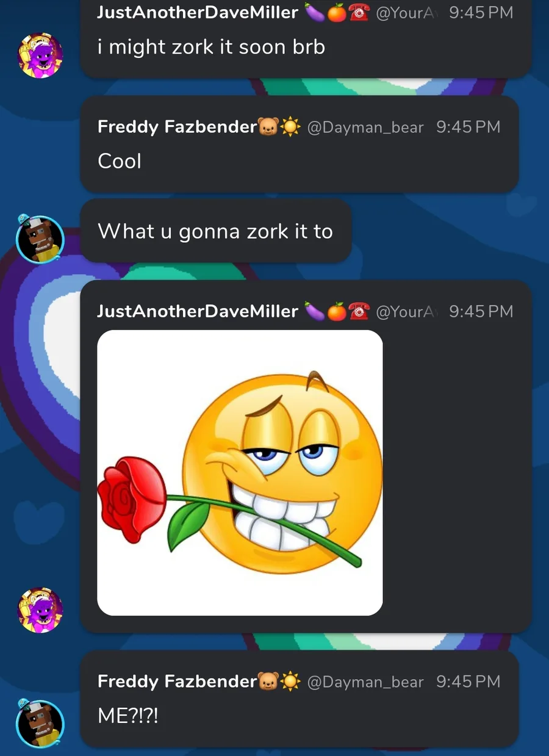
Task: Open Freddy Fazbender name above 'Cool'
Action: click(178, 127)
